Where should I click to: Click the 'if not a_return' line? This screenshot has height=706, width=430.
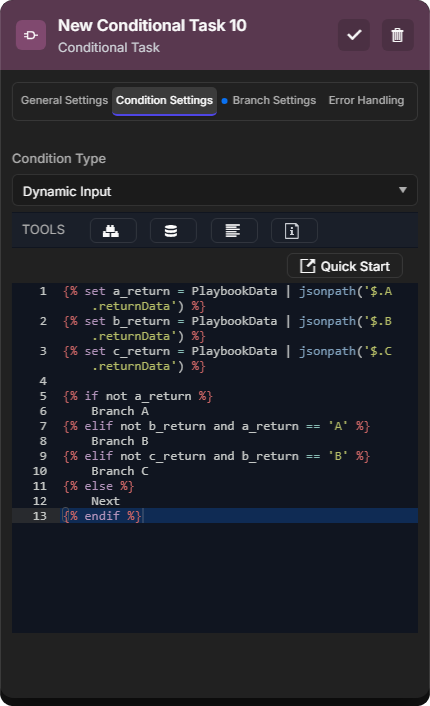(x=138, y=396)
